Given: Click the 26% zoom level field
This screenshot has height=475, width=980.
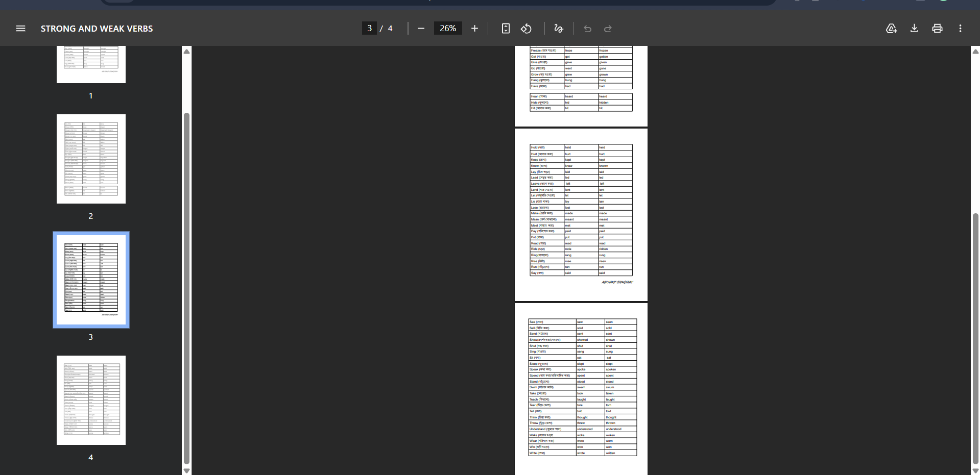Looking at the screenshot, I should (x=448, y=29).
